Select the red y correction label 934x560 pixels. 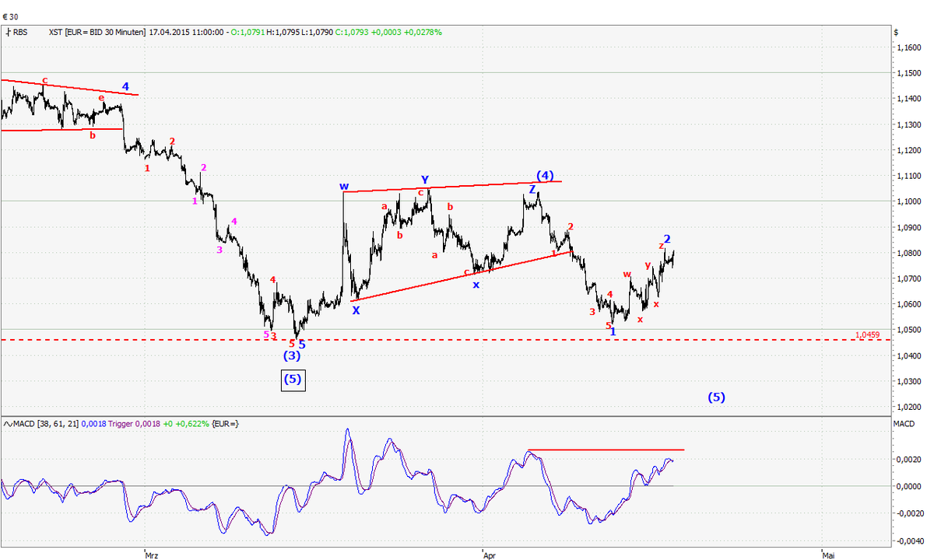[x=648, y=265]
